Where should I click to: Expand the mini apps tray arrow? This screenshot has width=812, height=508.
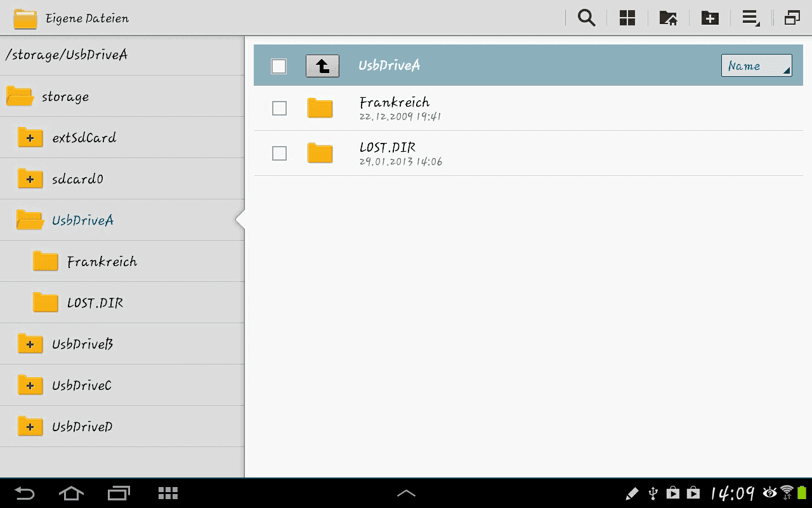pyautogui.click(x=406, y=493)
